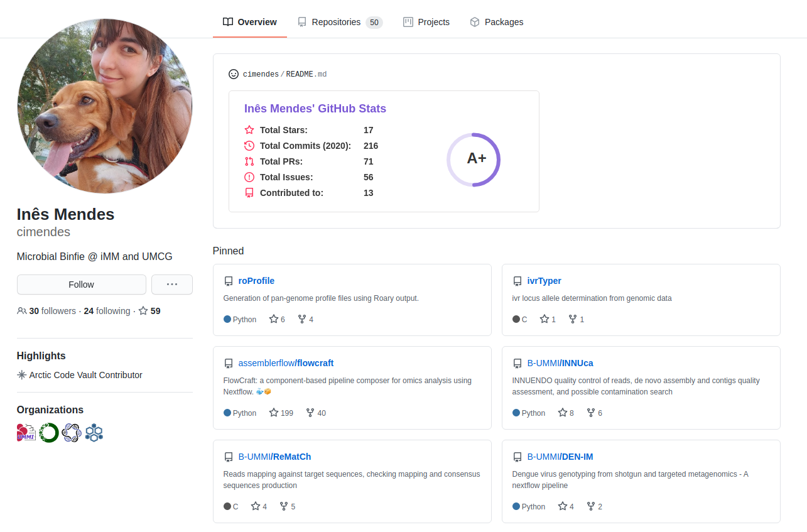View stargazers of the DEN-IM repository
This screenshot has height=532, width=807.
[x=566, y=506]
